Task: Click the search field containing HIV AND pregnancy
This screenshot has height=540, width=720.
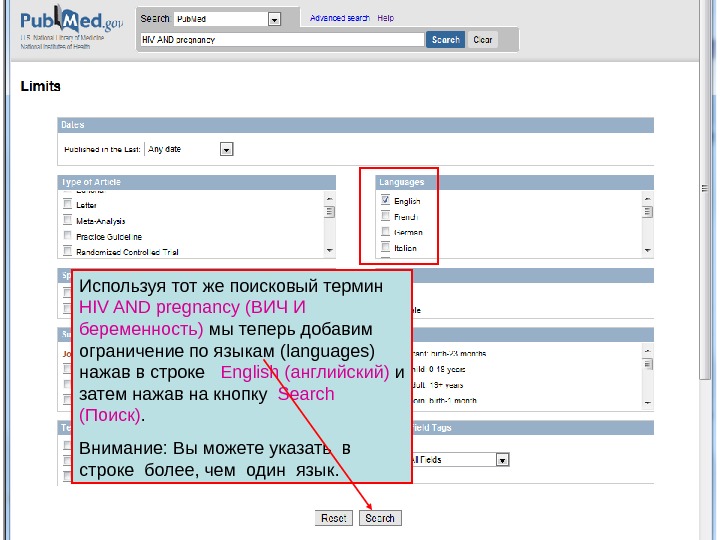Action: (x=282, y=40)
